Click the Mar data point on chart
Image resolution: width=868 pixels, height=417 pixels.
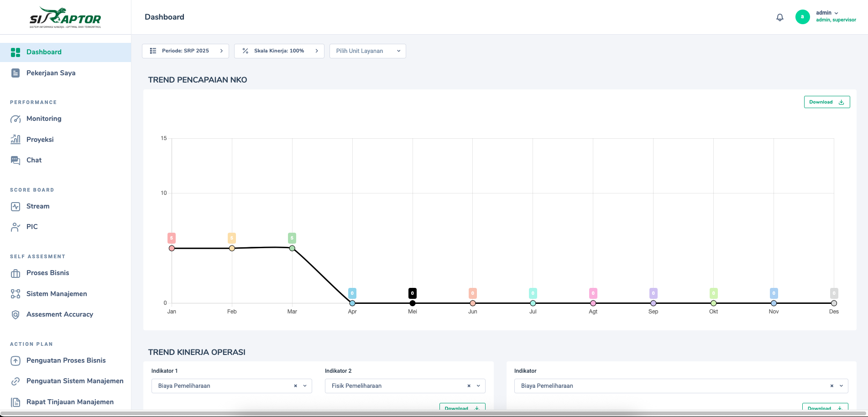292,248
